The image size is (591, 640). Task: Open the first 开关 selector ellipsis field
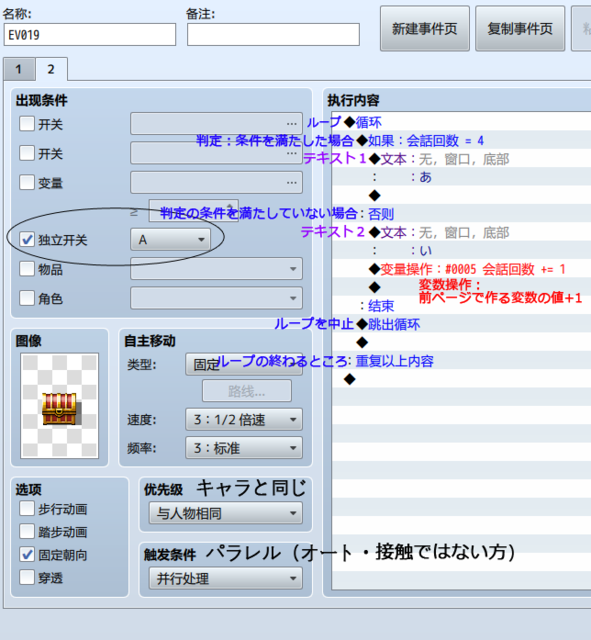tap(216, 124)
